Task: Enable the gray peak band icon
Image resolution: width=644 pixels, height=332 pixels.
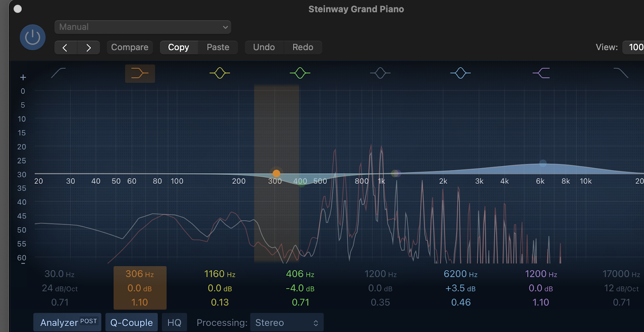Action: click(380, 73)
